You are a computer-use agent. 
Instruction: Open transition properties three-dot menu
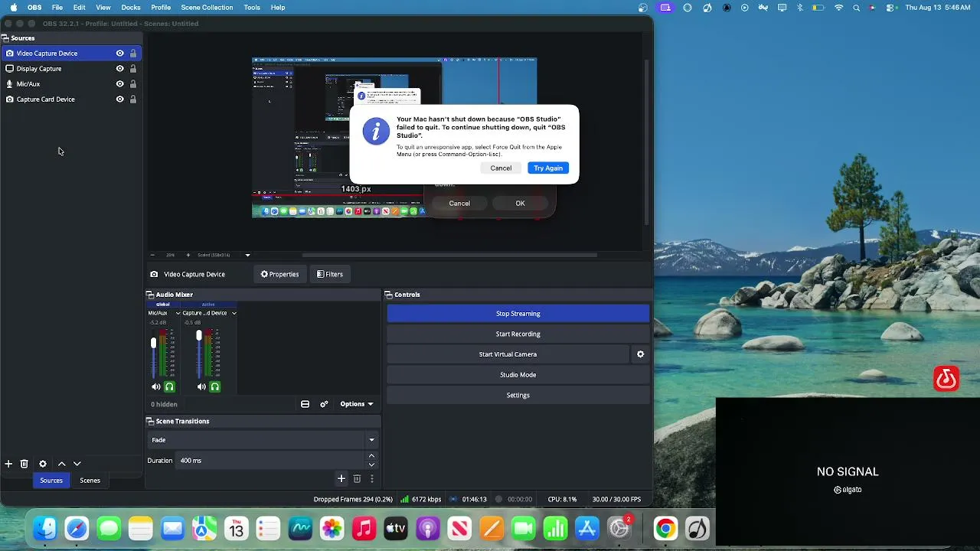click(x=372, y=479)
